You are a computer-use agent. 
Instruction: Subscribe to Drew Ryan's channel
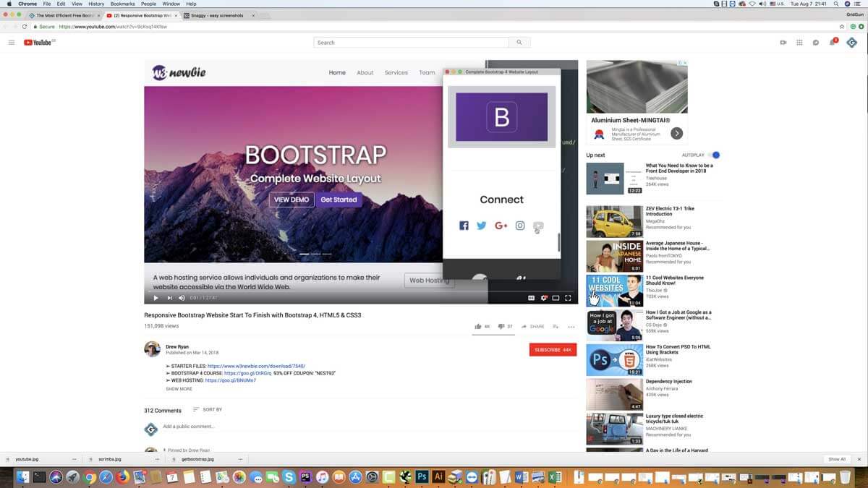tap(553, 350)
